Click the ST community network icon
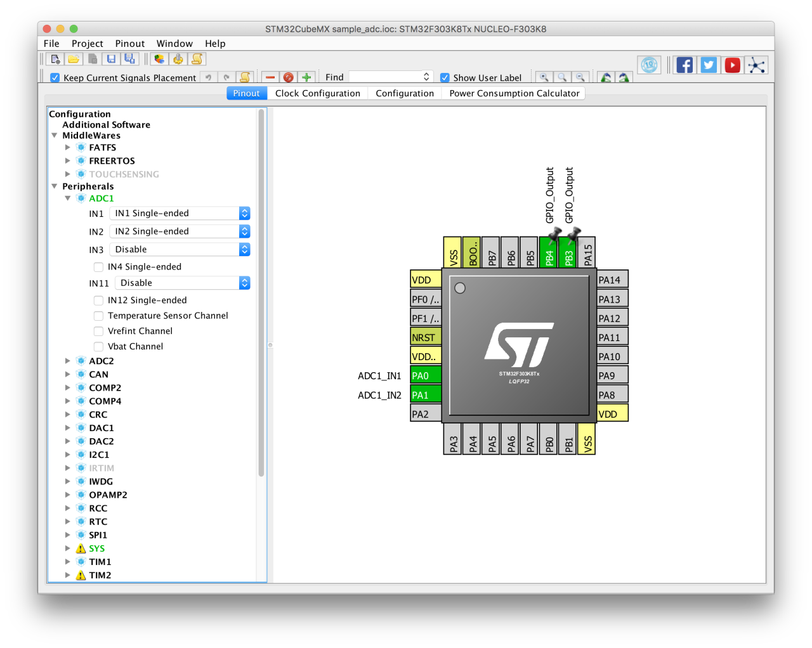Viewport: 812px width, 648px height. 756,65
